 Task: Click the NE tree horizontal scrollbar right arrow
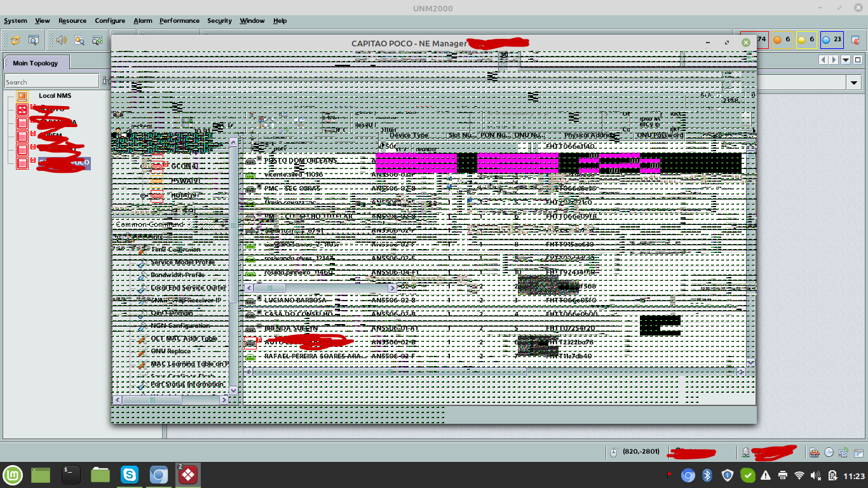pos(224,400)
